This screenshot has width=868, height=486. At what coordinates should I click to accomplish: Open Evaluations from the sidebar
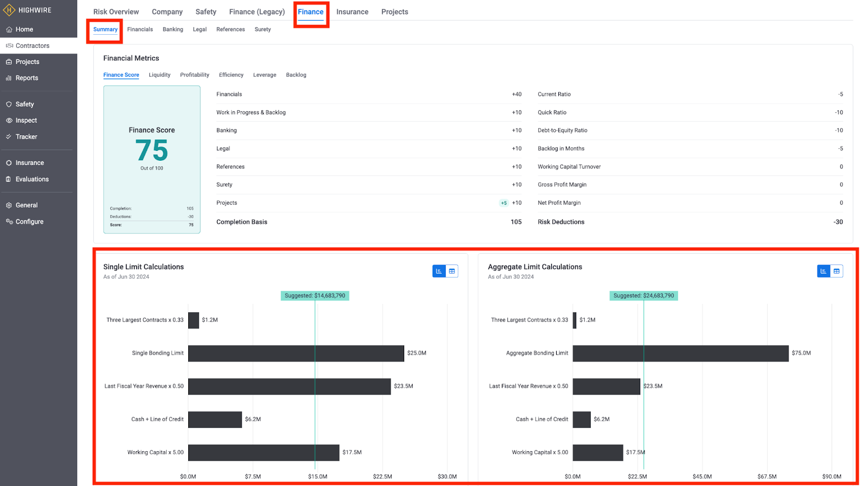(x=32, y=179)
